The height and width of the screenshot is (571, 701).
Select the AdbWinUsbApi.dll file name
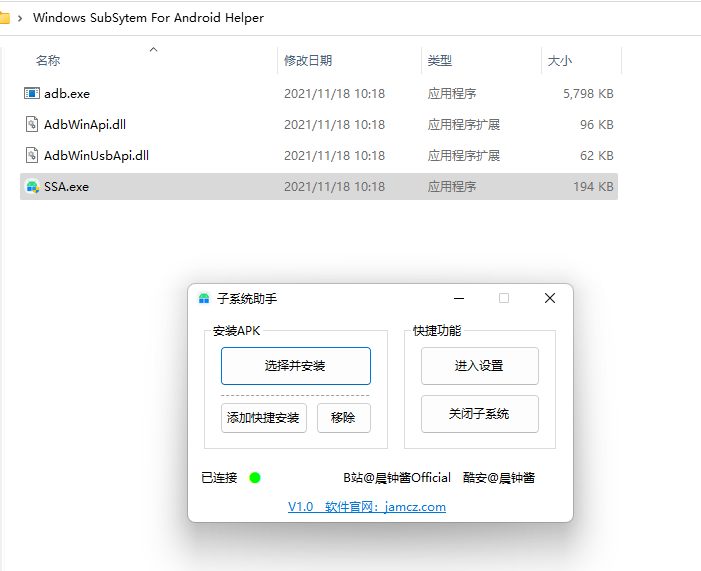[x=96, y=155]
